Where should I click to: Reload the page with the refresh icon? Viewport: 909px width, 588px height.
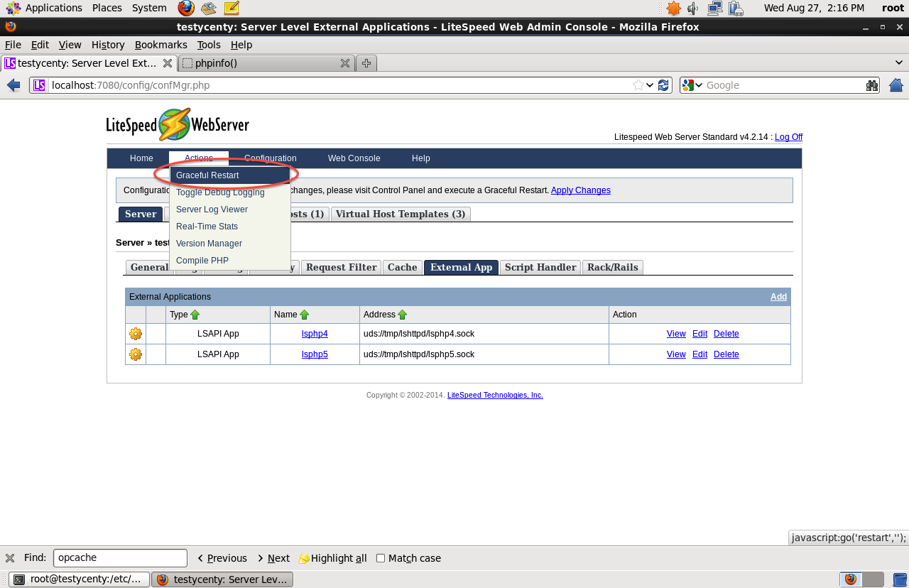click(663, 85)
